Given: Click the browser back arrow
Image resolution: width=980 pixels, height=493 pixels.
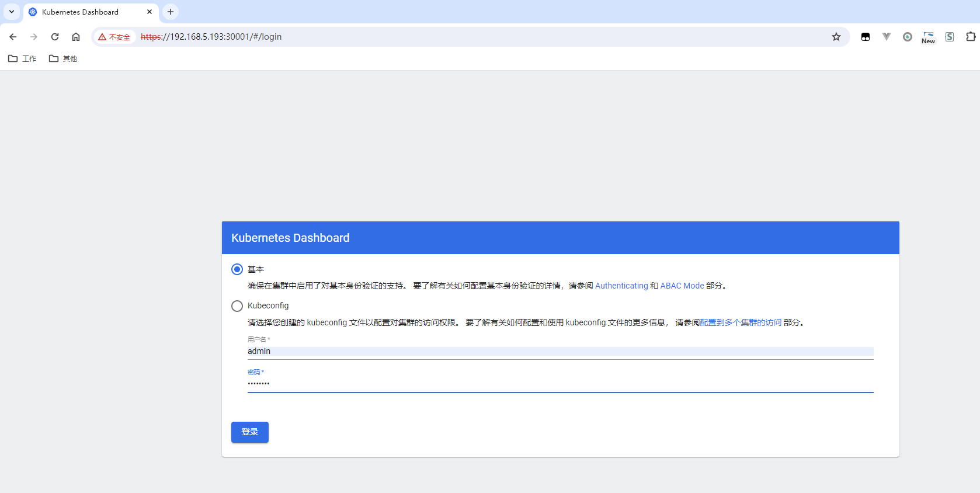Looking at the screenshot, I should (13, 37).
